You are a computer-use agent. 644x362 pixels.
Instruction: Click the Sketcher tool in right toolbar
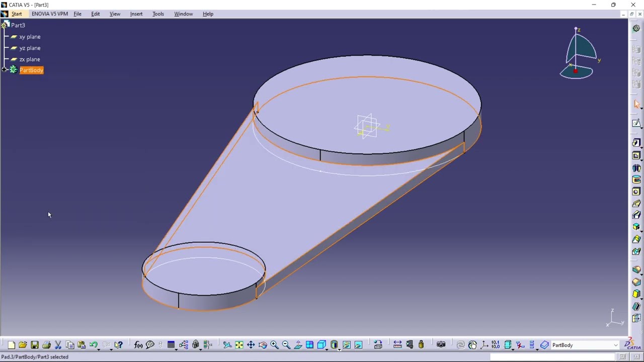click(636, 123)
